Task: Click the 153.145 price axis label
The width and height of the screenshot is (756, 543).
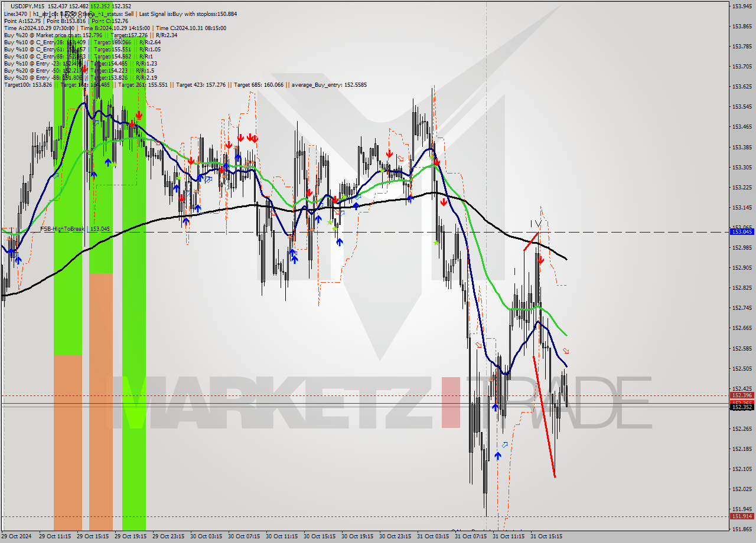Action: (742, 207)
